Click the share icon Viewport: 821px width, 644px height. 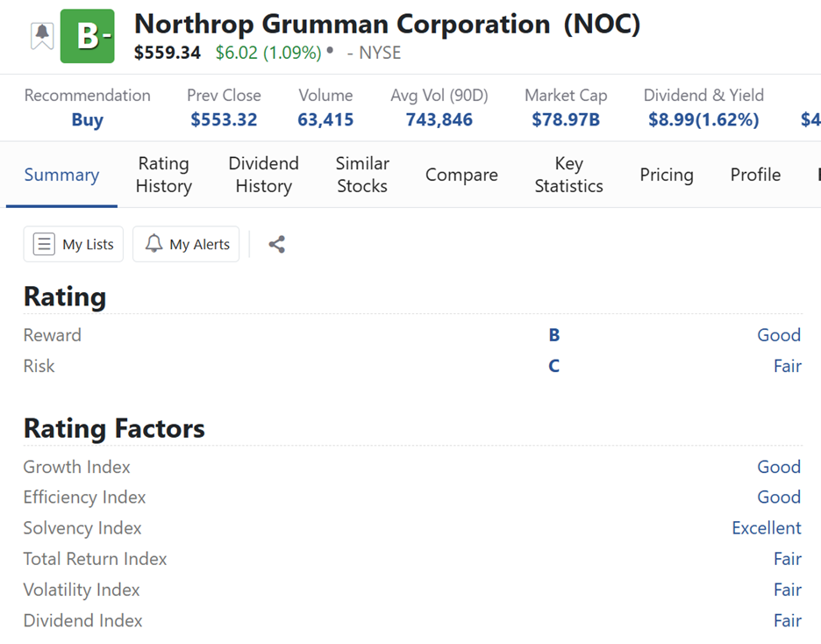(277, 245)
